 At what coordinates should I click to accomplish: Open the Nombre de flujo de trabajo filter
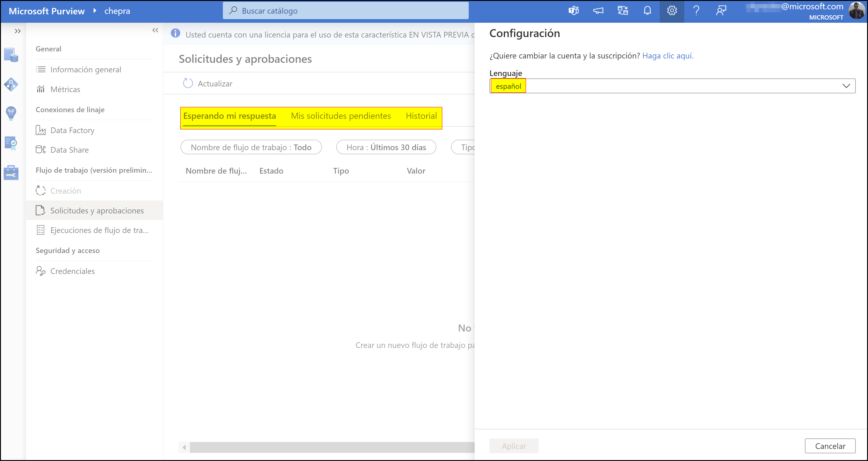tap(251, 147)
